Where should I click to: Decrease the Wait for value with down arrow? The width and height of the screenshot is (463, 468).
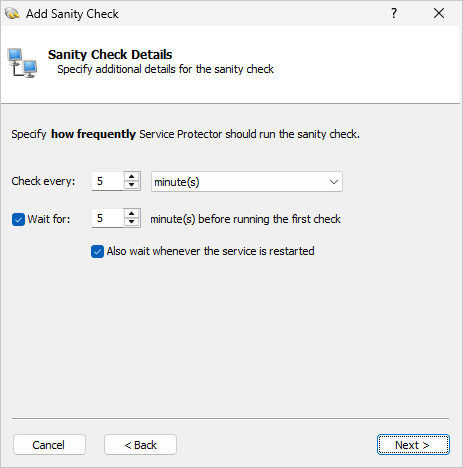132,222
